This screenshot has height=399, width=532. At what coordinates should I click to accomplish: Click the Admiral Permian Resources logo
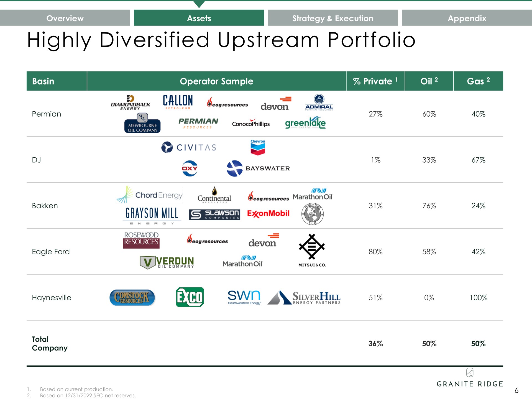tap(319, 102)
